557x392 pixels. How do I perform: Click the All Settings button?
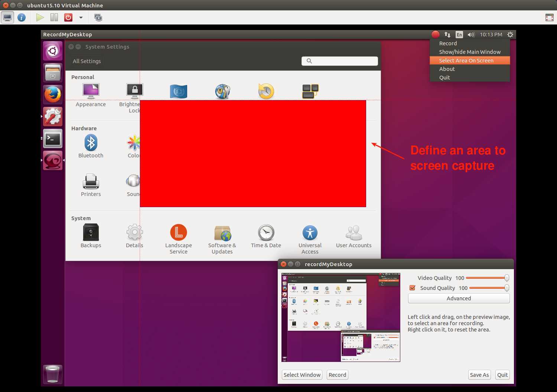(87, 61)
